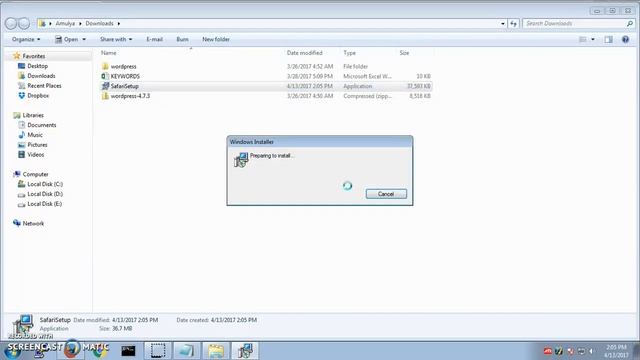Select Network in the navigation pane
The width and height of the screenshot is (640, 360).
[x=33, y=223]
